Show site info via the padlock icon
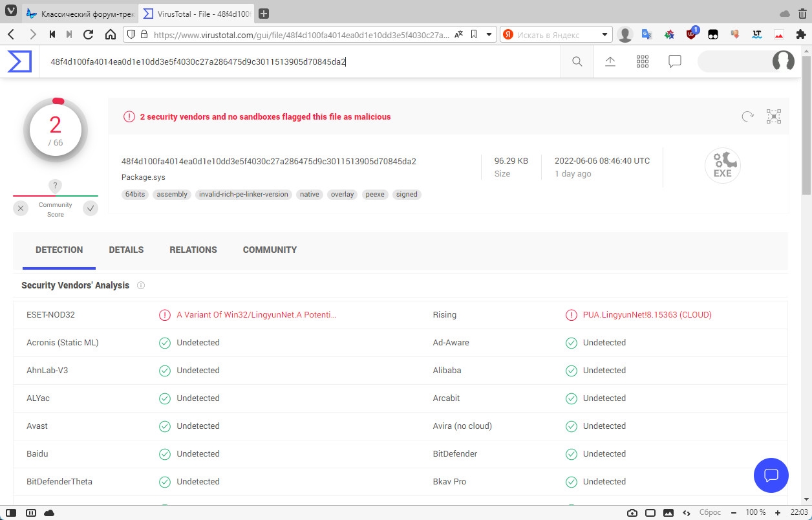The height and width of the screenshot is (520, 812). [144, 34]
